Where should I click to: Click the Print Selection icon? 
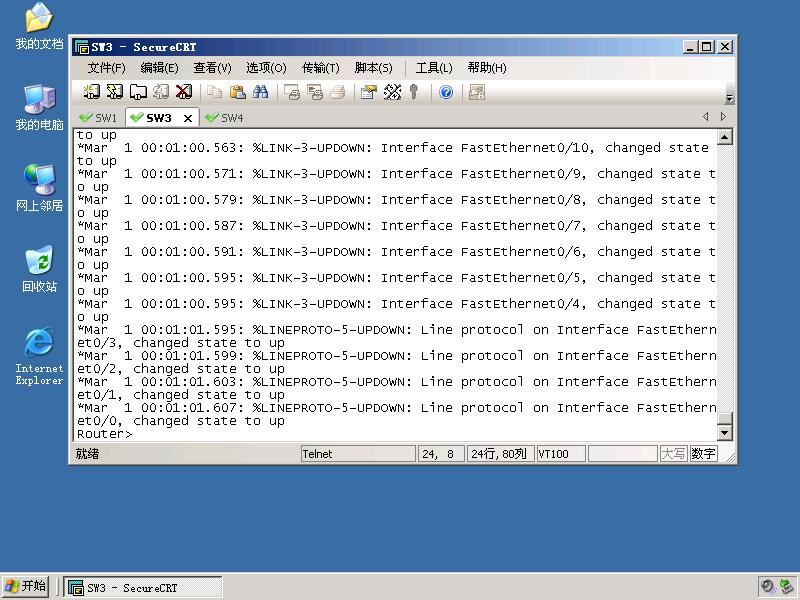pos(315,92)
